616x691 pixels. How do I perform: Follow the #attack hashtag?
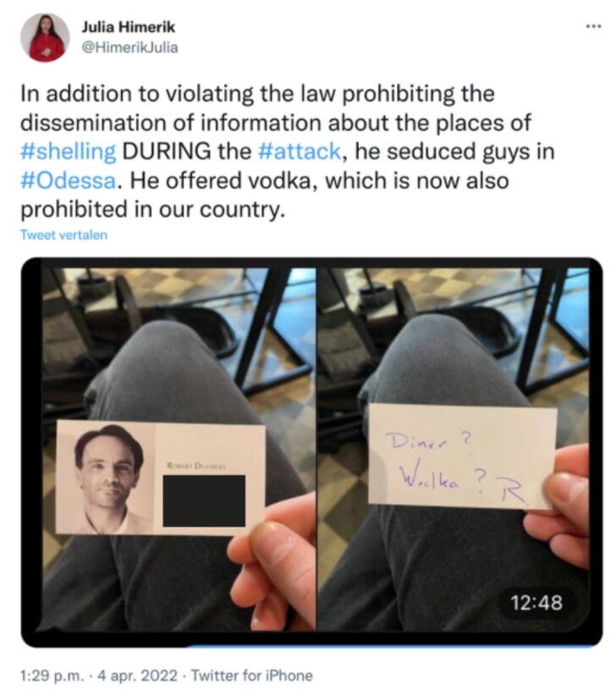coord(300,152)
